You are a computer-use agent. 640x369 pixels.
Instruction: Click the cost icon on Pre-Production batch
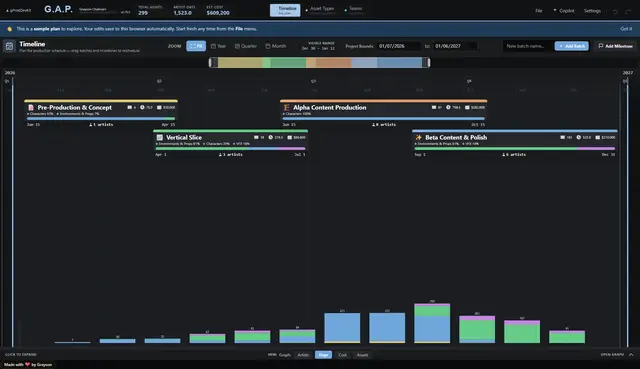click(159, 107)
